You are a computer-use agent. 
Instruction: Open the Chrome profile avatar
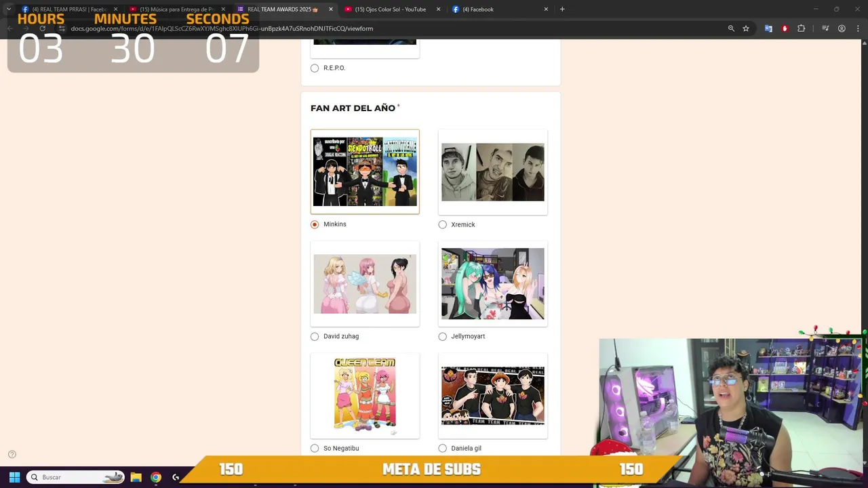click(842, 28)
